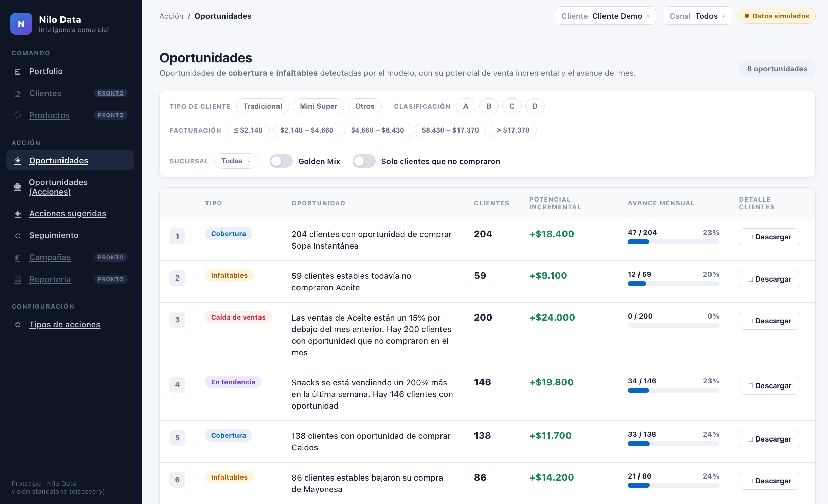This screenshot has width=828, height=504.
Task: Click the 8 oportunidades counter pill
Action: pyautogui.click(x=777, y=69)
